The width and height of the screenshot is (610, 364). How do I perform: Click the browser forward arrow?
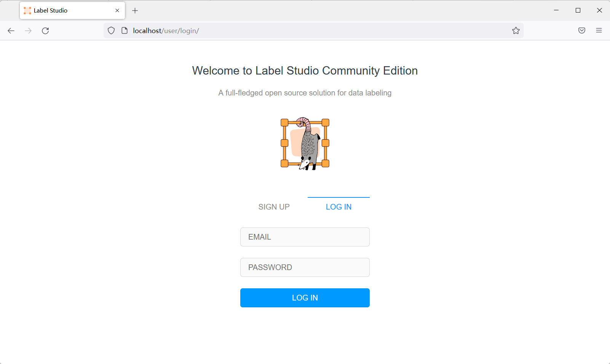(x=28, y=31)
